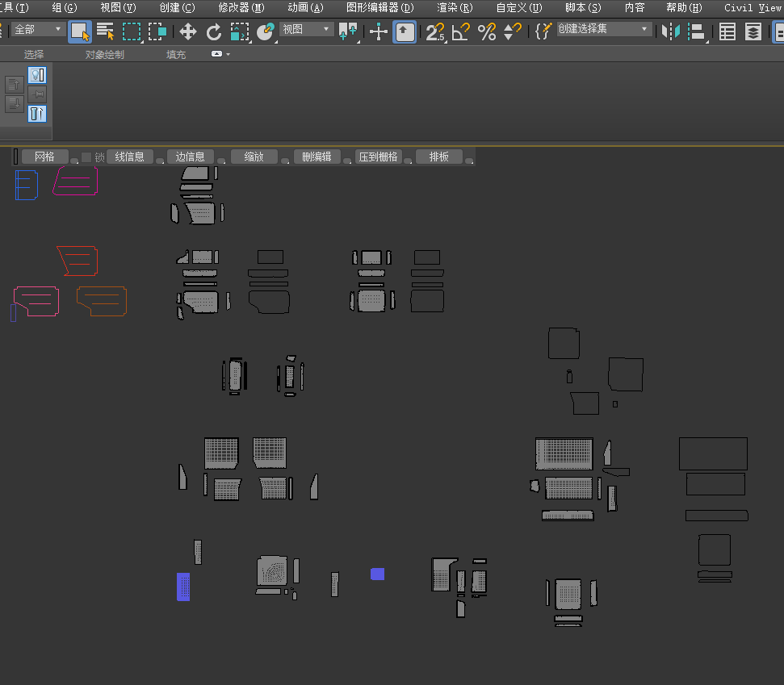Open small flyout next to 线信息
Screen dimensions: 784x685
[160, 161]
